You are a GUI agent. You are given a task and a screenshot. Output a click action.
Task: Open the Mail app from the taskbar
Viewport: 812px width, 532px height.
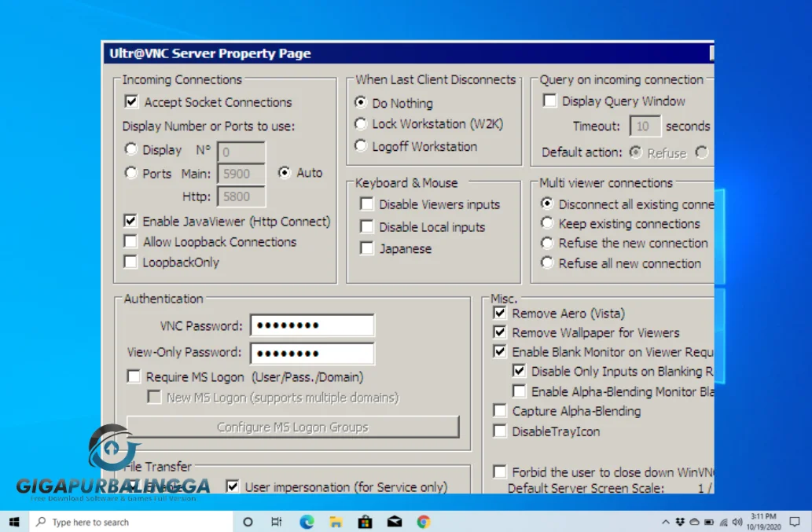point(394,521)
